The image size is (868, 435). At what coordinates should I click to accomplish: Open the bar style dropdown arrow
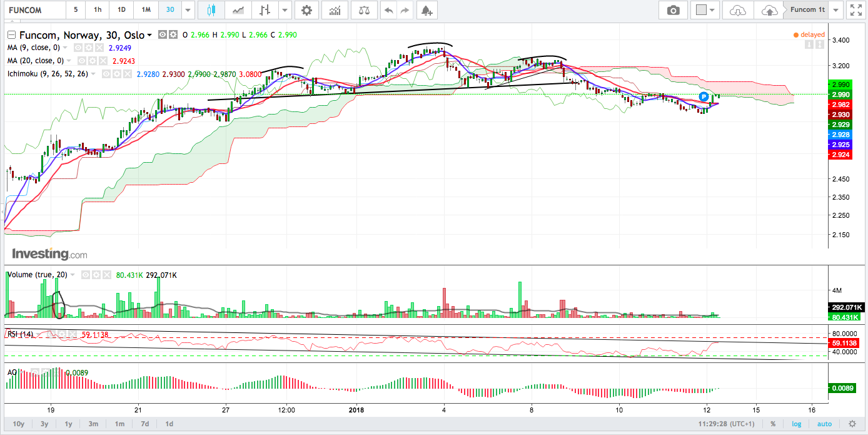point(285,10)
